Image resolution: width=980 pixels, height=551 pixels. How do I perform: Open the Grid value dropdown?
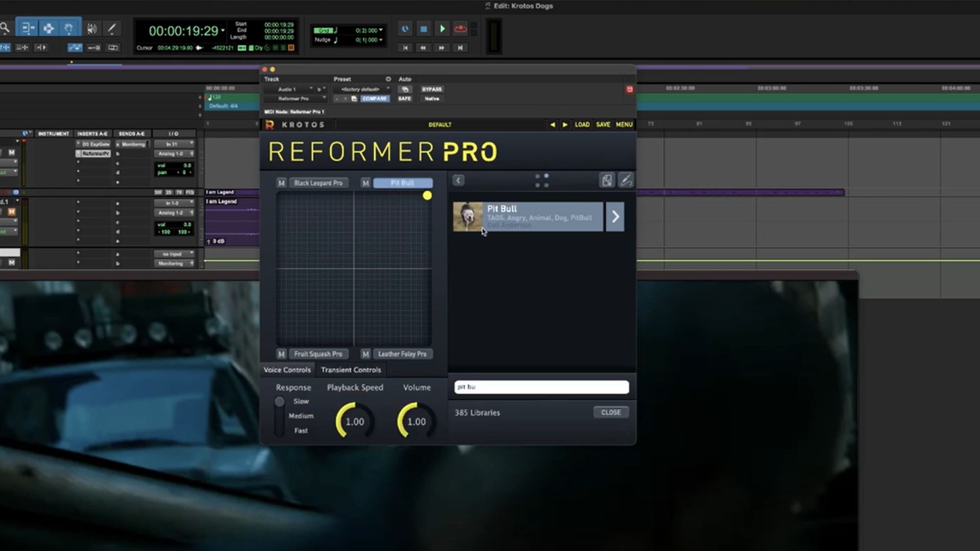coord(381,30)
